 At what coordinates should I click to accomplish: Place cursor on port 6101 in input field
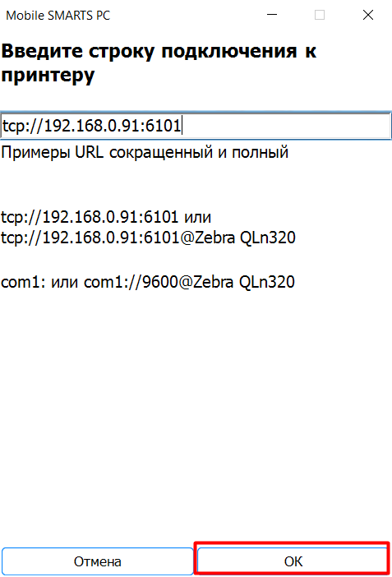click(x=164, y=126)
